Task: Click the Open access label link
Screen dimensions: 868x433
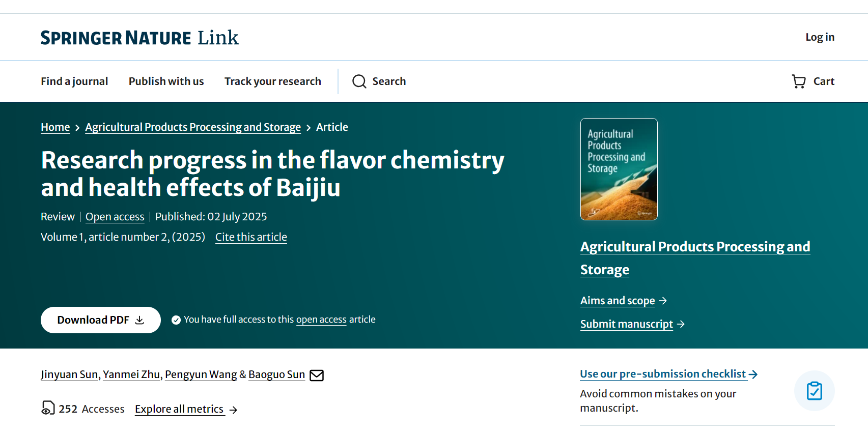Action: 115,217
